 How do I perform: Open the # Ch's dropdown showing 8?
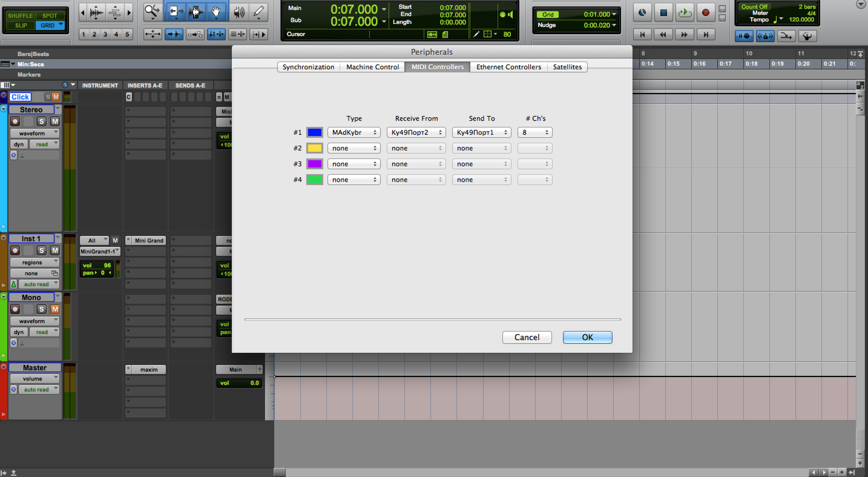[x=535, y=132]
